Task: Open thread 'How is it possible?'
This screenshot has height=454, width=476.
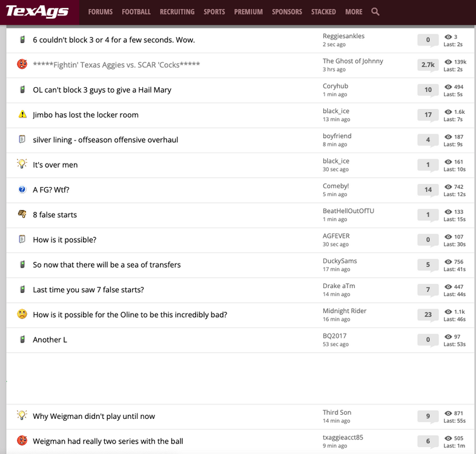Action: 65,240
